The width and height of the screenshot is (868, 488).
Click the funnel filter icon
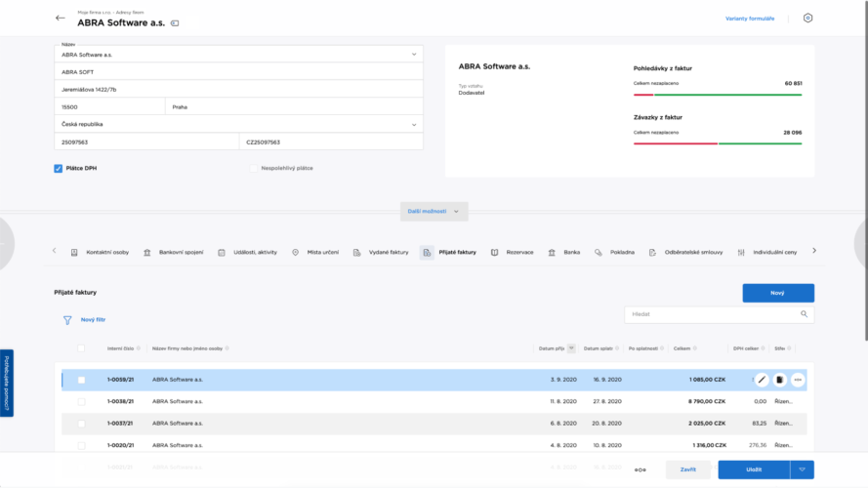tap(67, 320)
